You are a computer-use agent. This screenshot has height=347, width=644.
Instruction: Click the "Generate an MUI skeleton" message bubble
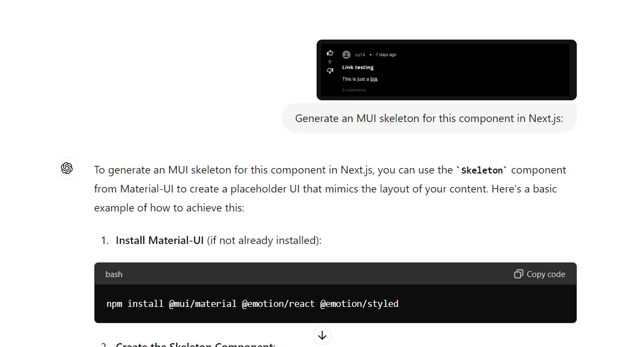point(429,118)
